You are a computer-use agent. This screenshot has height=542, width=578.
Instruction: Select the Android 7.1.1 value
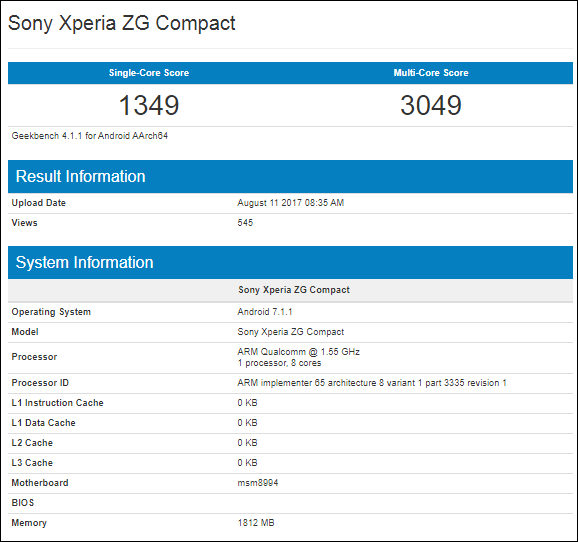pos(265,312)
